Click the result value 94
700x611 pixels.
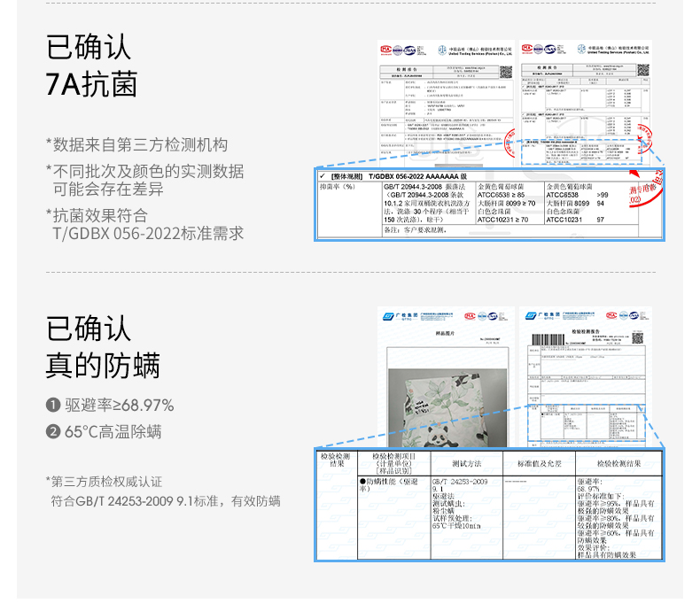pyautogui.click(x=600, y=204)
